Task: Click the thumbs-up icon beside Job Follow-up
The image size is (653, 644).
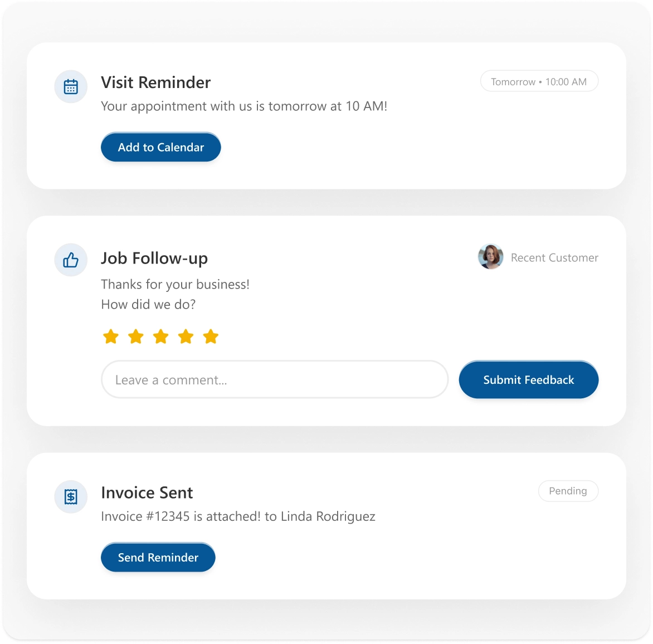Action: click(71, 260)
